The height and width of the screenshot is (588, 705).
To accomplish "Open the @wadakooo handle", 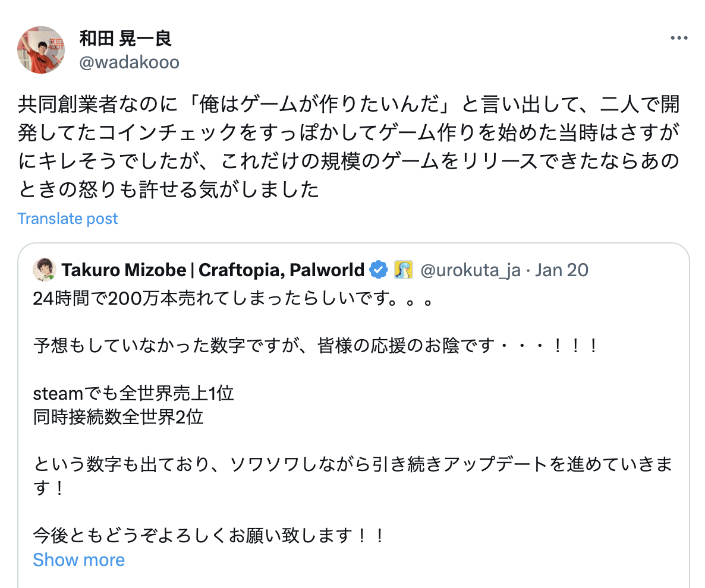I will click(129, 62).
